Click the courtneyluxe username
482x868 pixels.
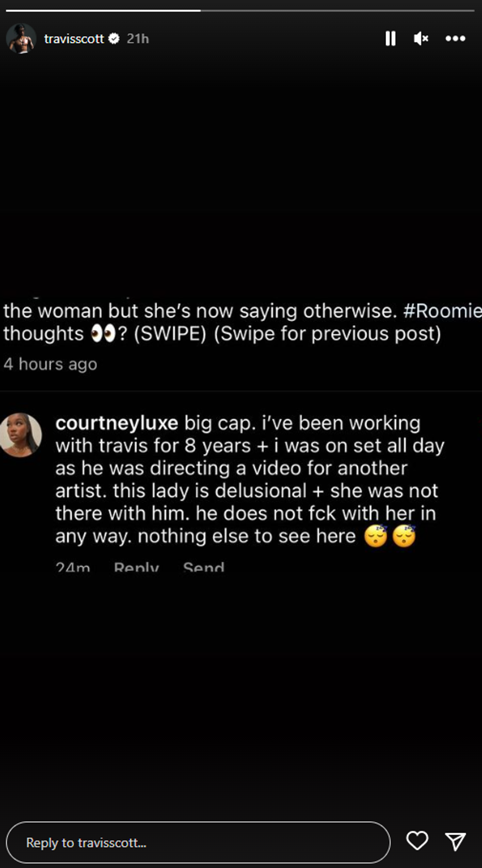click(117, 423)
